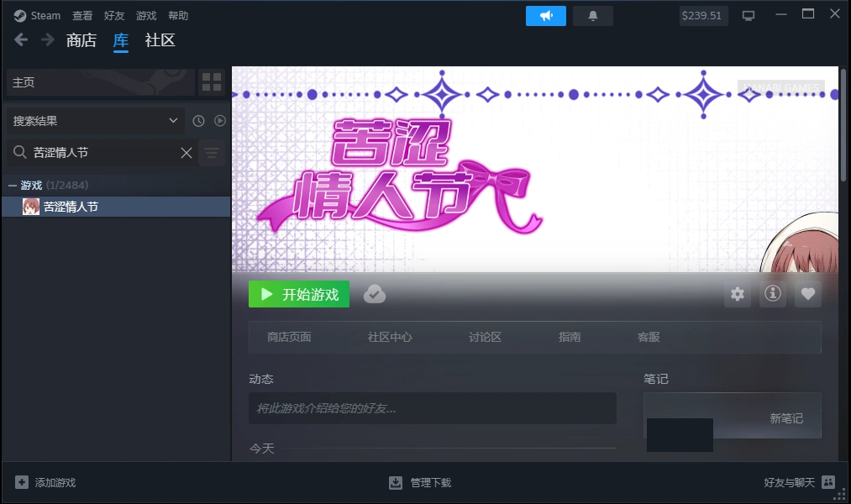
Task: Open the advanced filter options icon
Action: 212,153
